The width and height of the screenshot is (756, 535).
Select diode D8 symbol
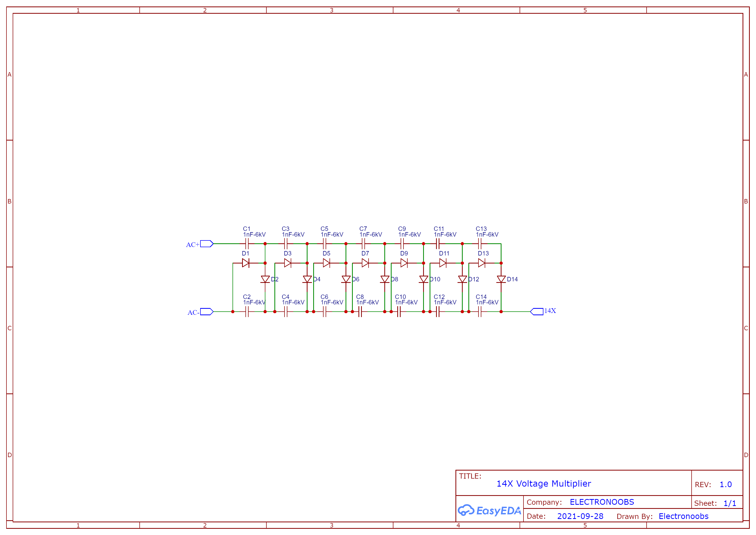pyautogui.click(x=385, y=279)
